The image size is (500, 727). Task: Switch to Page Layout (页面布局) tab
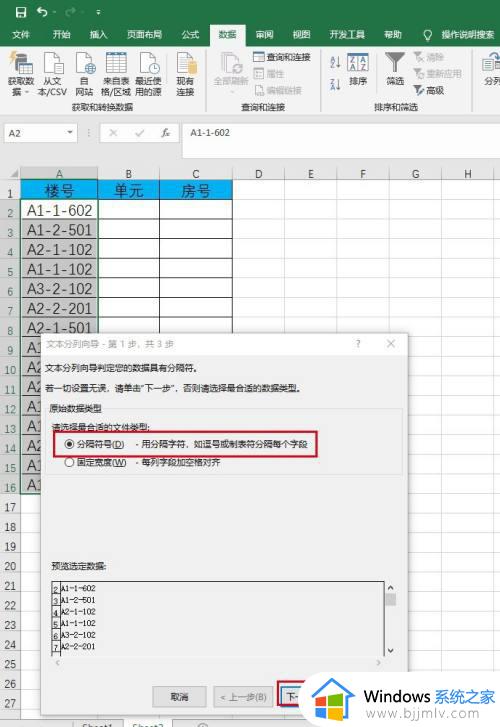pyautogui.click(x=144, y=35)
